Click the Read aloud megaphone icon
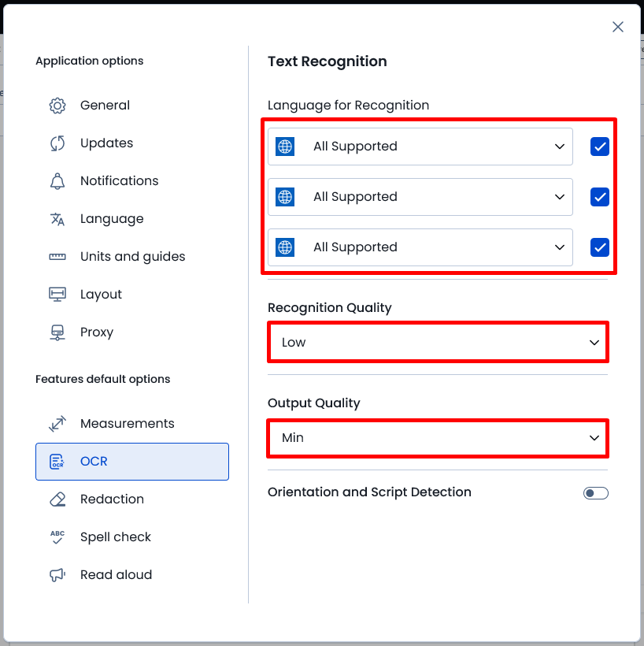The height and width of the screenshot is (646, 644). coord(57,575)
